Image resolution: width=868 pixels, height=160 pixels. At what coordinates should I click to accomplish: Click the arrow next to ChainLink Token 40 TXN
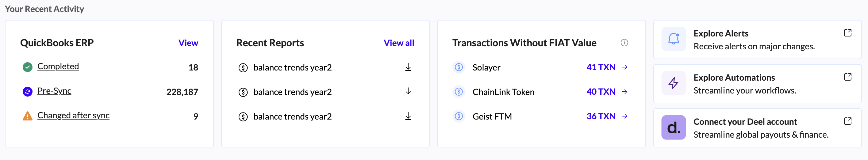624,92
